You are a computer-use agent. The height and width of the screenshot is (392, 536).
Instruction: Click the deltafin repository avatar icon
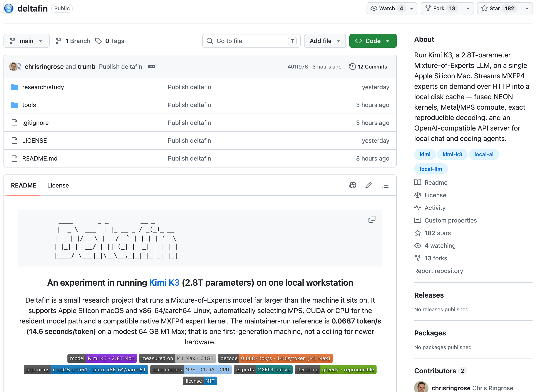pos(9,8)
